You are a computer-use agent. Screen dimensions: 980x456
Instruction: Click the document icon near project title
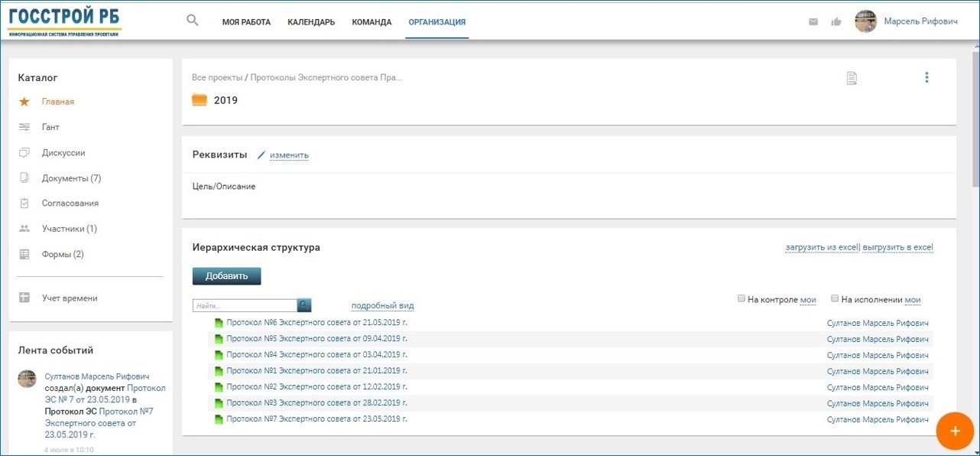point(852,78)
